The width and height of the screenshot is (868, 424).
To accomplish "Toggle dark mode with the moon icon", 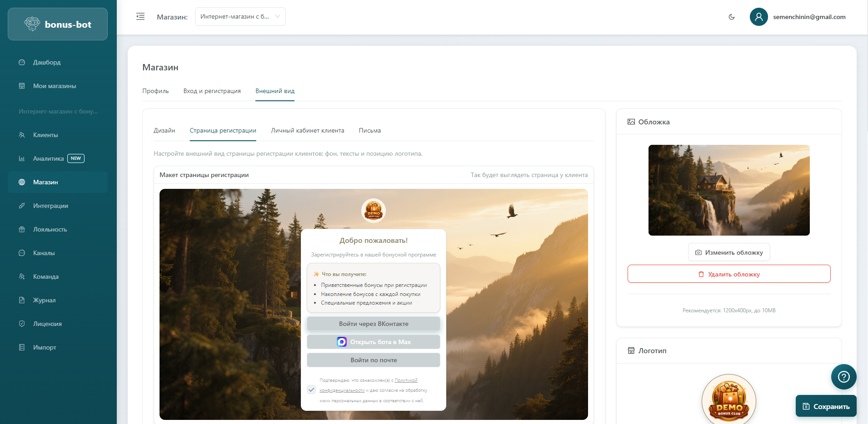I will 732,17.
